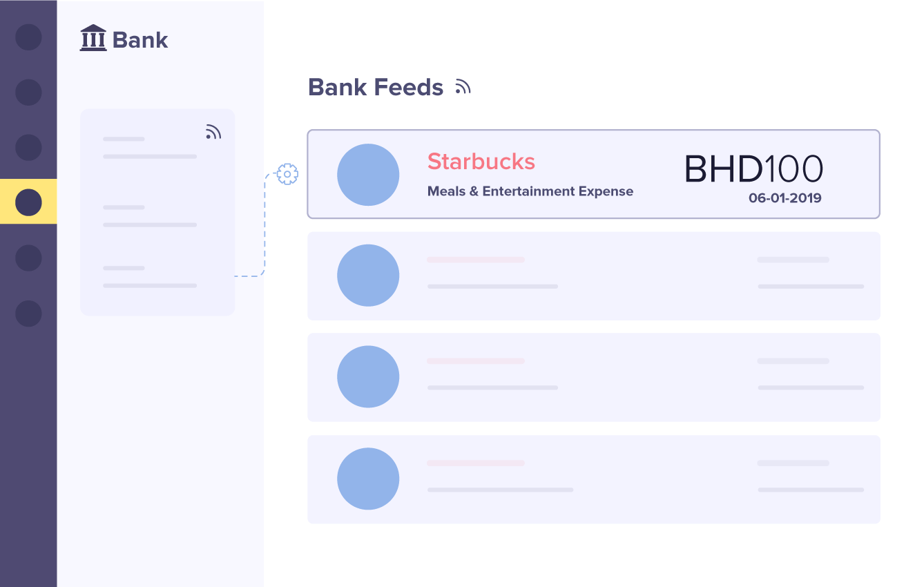The height and width of the screenshot is (587, 924).
Task: Select the first sidebar circle icon
Action: point(28,37)
